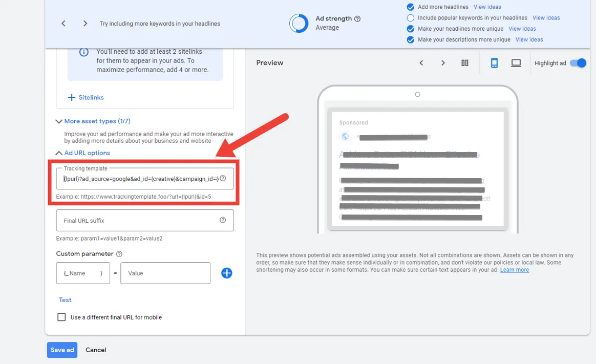The image size is (596, 364).
Task: Open Ad strength help icon
Action: pyautogui.click(x=357, y=18)
